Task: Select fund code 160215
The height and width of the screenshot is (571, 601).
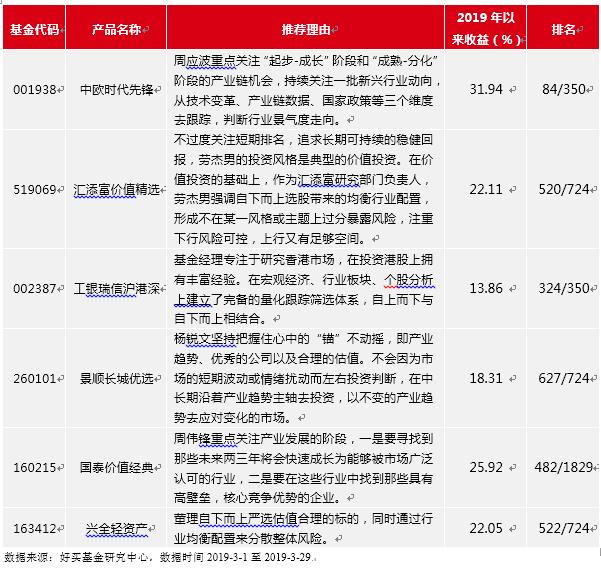Action: pyautogui.click(x=34, y=468)
